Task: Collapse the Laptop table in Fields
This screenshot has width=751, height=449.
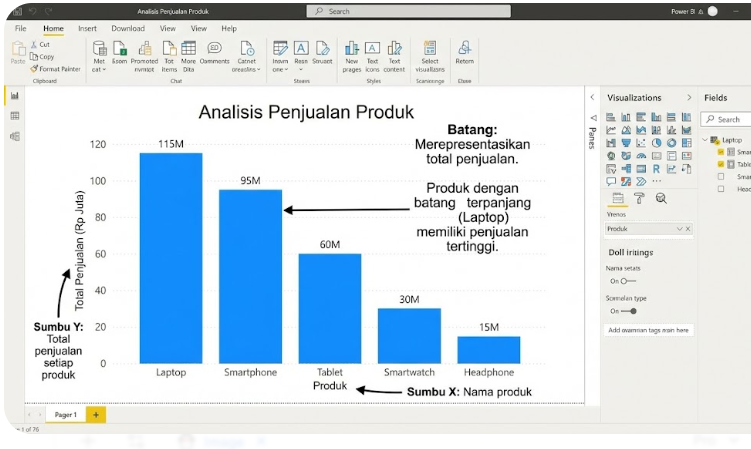Action: click(706, 140)
